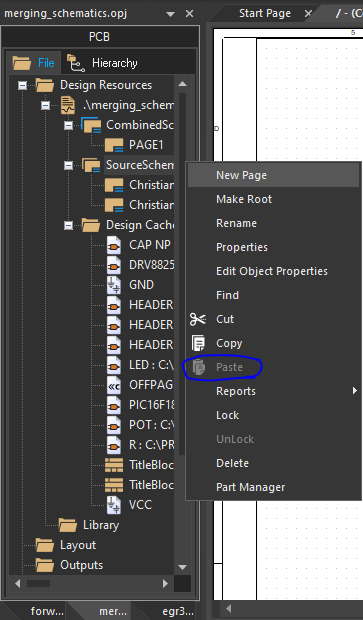Click the project tree scroll down arrow
This screenshot has width=363, height=620.
click(182, 567)
